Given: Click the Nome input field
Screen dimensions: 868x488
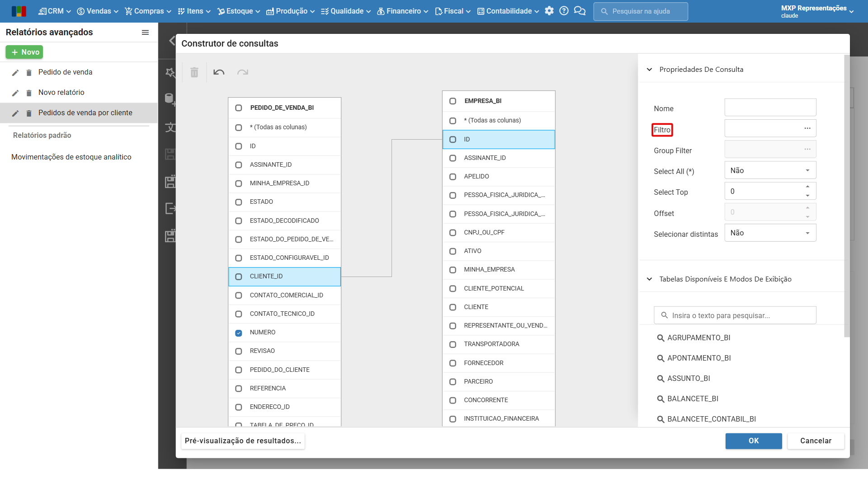Looking at the screenshot, I should coord(770,108).
